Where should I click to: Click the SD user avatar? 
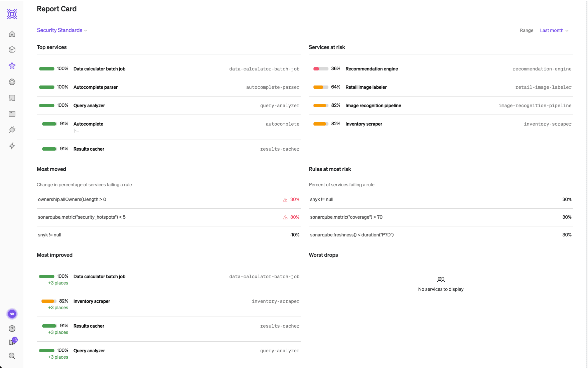[12, 314]
